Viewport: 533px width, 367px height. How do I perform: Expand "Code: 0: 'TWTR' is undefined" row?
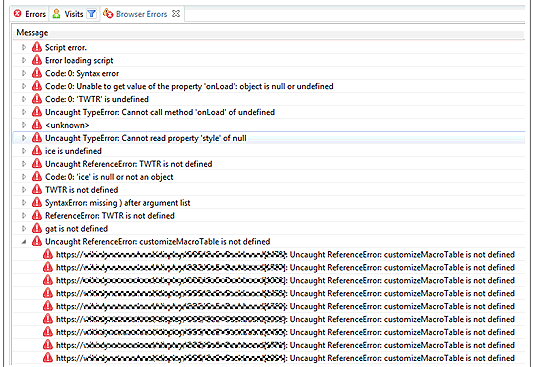(x=24, y=99)
